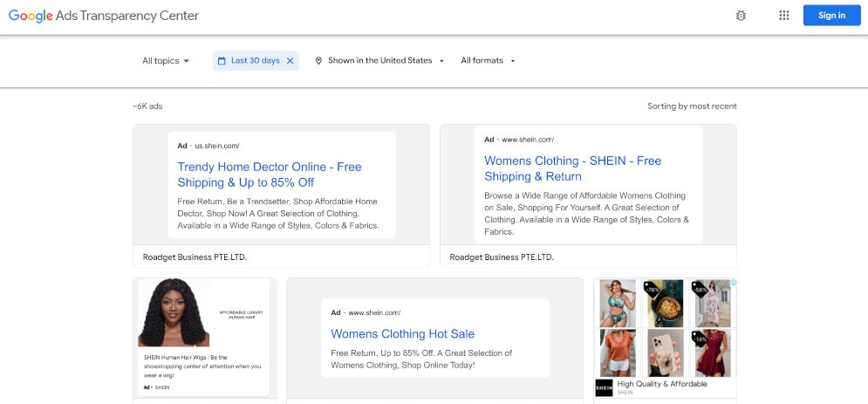Screen dimensions: 868x404
Task: Click the SHEIN black logo icon
Action: [604, 387]
